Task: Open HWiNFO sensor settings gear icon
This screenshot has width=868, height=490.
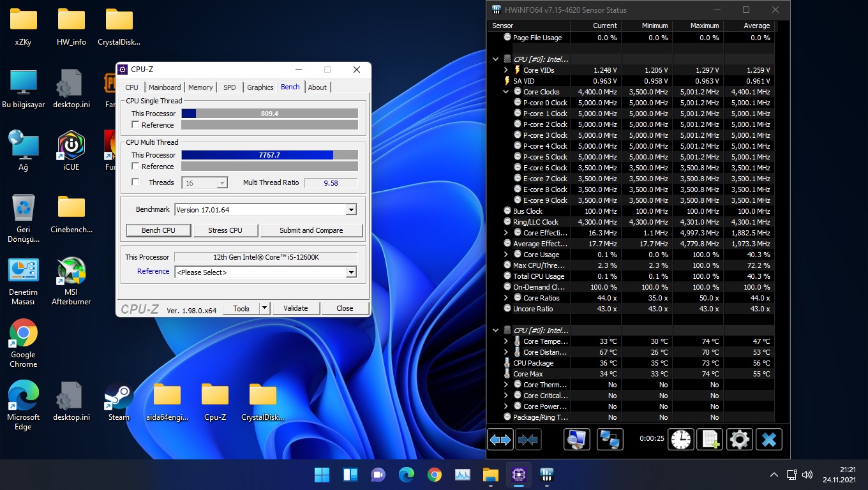Action: pos(740,439)
